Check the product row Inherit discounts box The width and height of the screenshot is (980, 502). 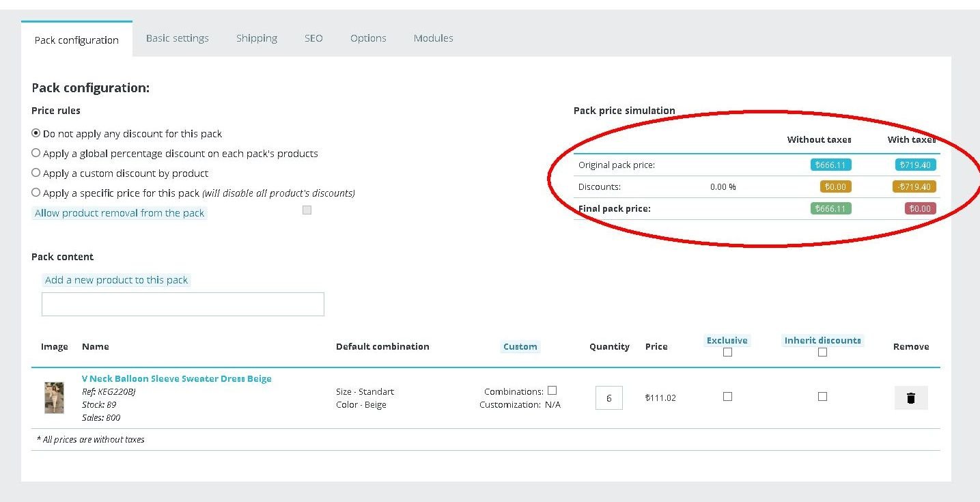(x=822, y=397)
